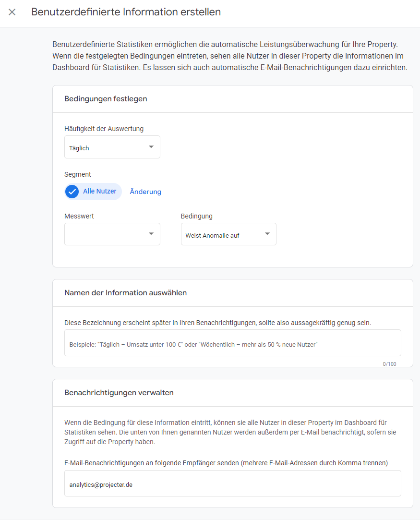Open the Weist Anomalie auf condition dropdown
Screen dimensions: 420x520
(228, 234)
